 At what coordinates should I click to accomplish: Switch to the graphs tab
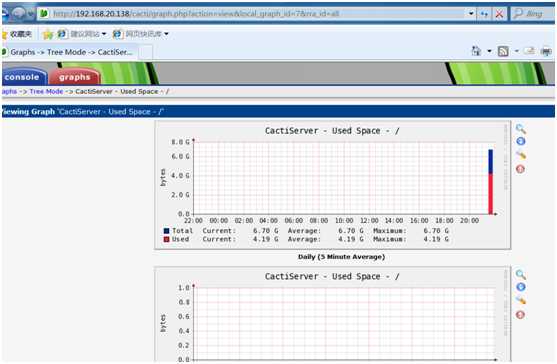(75, 77)
